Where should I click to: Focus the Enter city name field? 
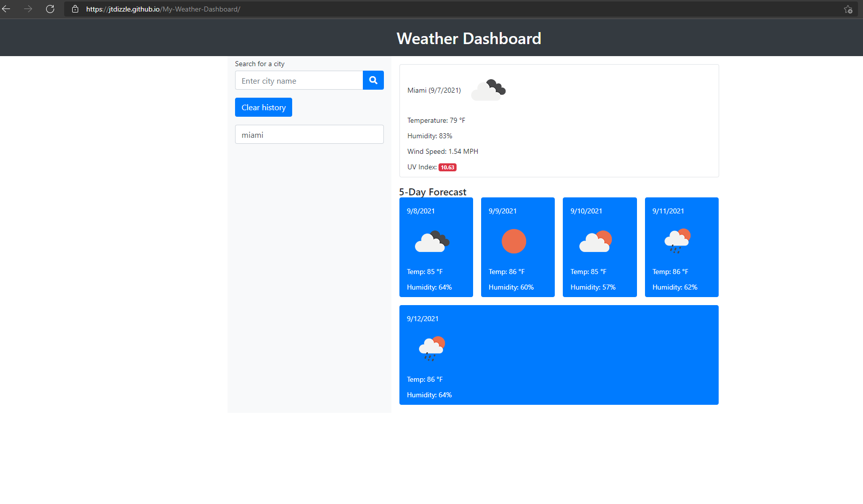pyautogui.click(x=299, y=80)
